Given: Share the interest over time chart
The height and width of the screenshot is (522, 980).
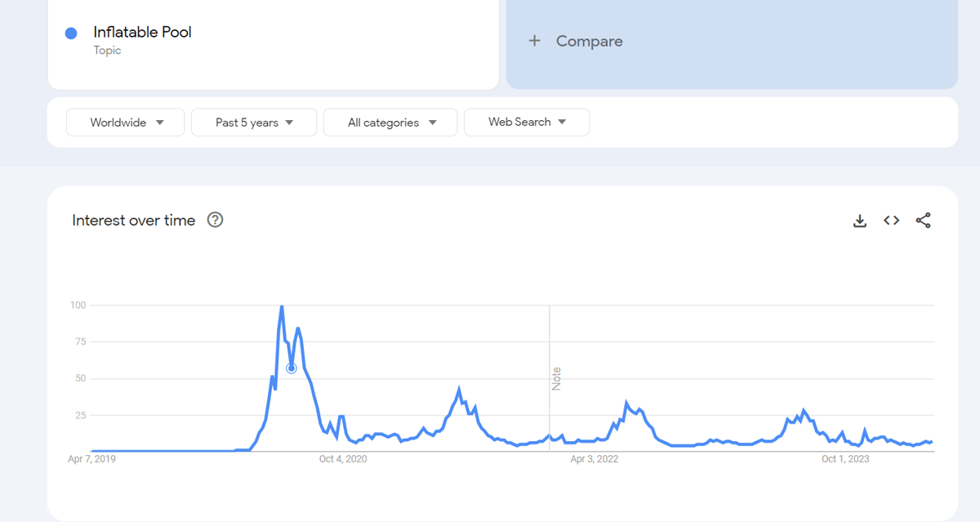Looking at the screenshot, I should pos(923,221).
